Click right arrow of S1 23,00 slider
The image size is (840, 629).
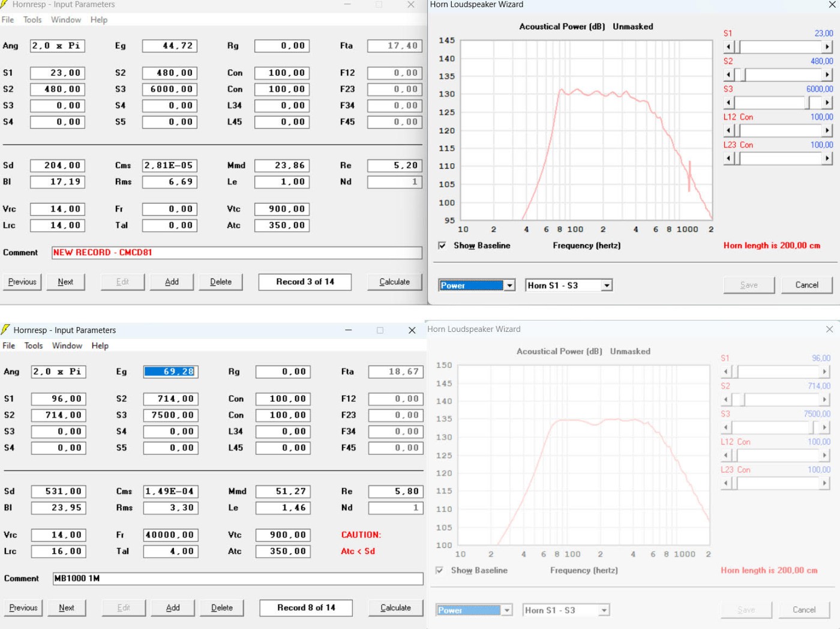pyautogui.click(x=827, y=47)
